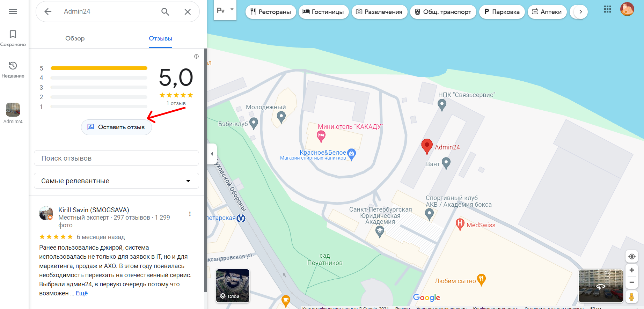
Task: Click the metro station M icon
Action: 241,218
